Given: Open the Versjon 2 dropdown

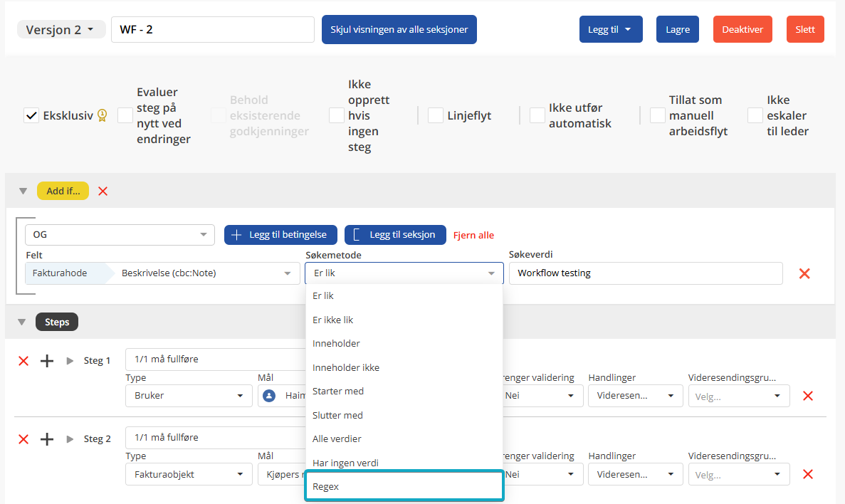Looking at the screenshot, I should 61,30.
